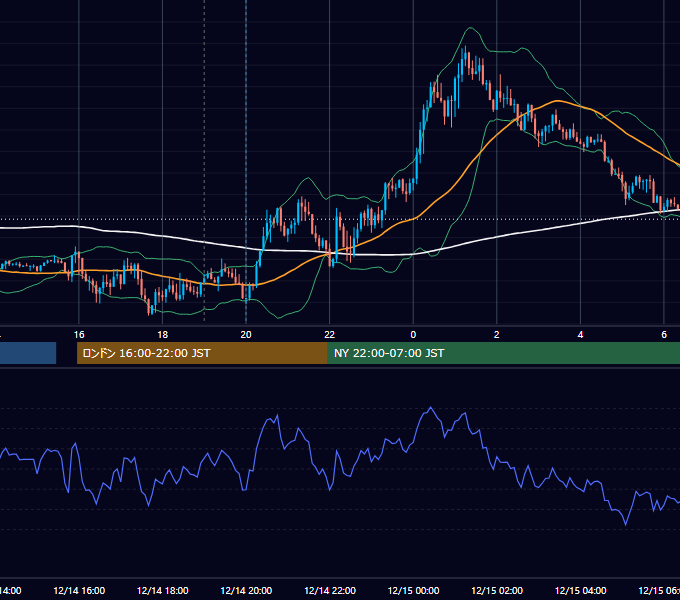Click the 6 hour label on price chart axis

point(664,335)
